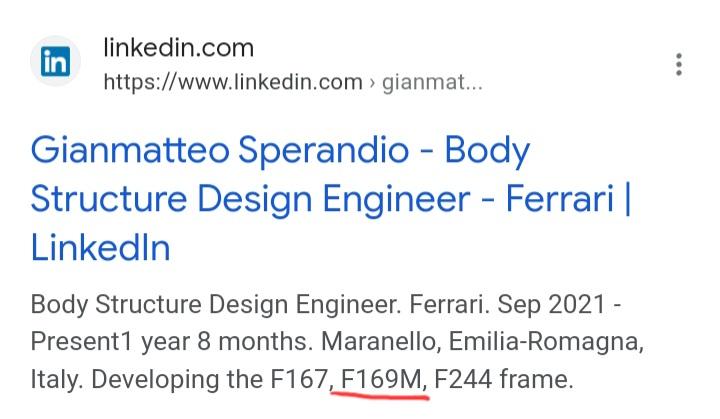The width and height of the screenshot is (720, 419).
Task: Click Structure Design Engineer in the title
Action: coord(260,198)
